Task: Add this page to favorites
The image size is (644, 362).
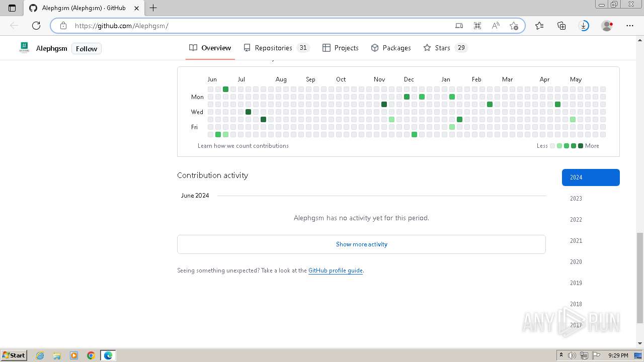Action: pos(514,26)
